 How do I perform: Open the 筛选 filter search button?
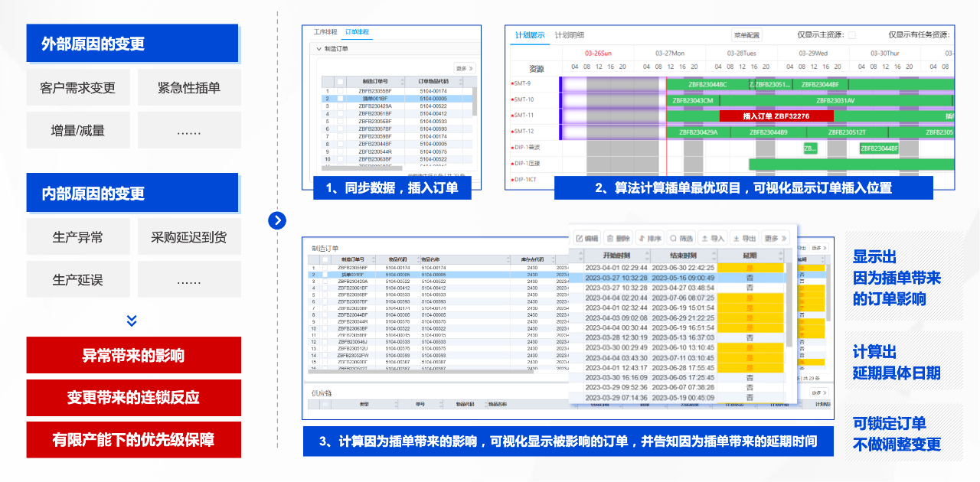(682, 238)
